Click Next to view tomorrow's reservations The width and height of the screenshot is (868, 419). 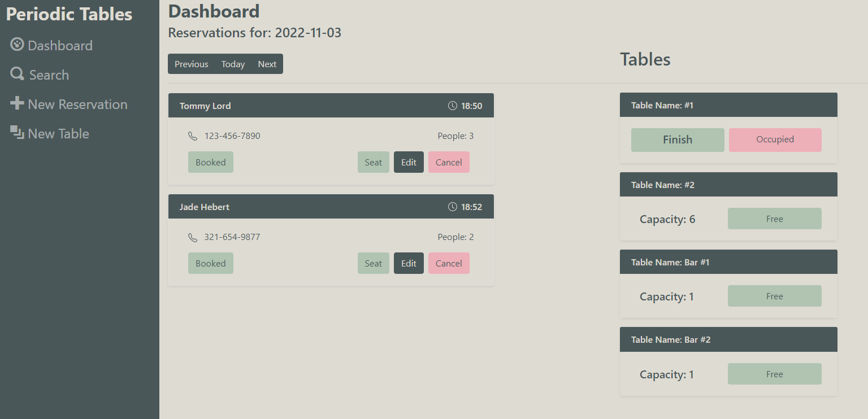coord(267,64)
